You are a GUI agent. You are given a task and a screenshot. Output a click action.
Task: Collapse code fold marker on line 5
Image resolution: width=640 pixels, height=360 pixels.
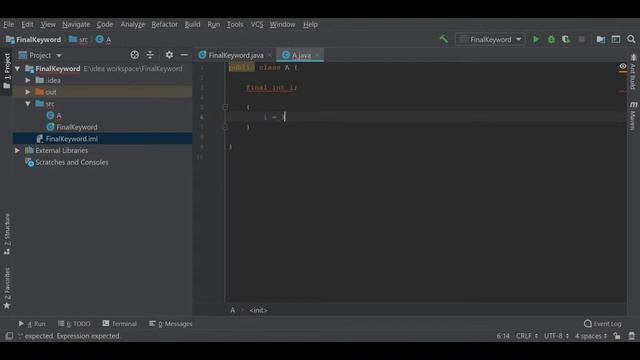pyautogui.click(x=225, y=107)
